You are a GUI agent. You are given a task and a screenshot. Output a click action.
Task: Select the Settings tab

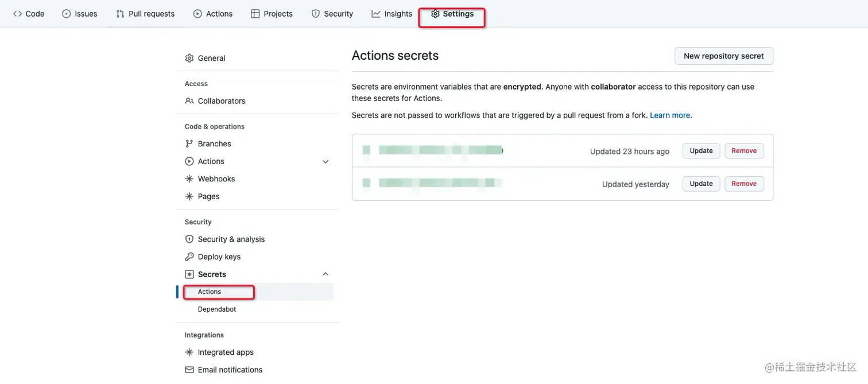pyautogui.click(x=452, y=14)
